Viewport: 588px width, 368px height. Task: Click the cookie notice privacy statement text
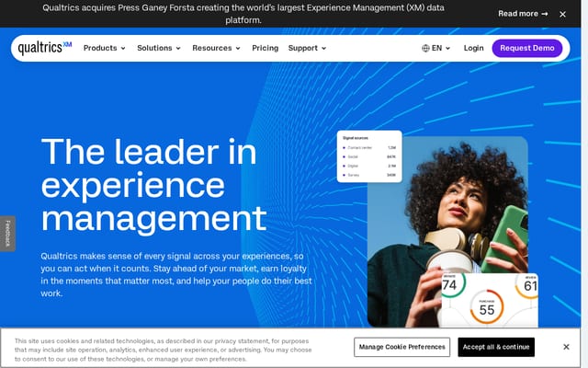[x=164, y=350]
